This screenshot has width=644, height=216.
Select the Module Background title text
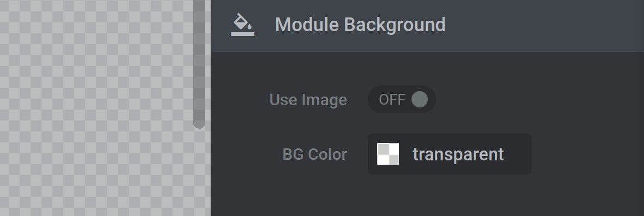pos(360,25)
